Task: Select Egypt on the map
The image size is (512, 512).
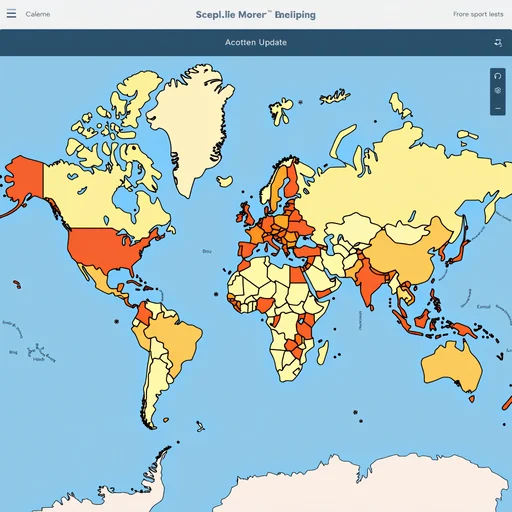Action: (298, 275)
